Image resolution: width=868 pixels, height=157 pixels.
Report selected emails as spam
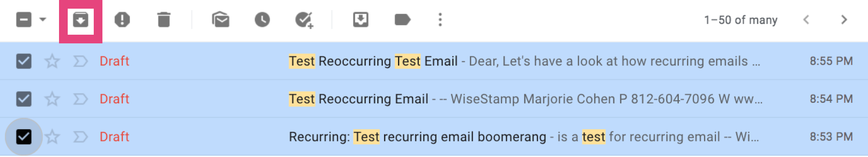pos(122,20)
